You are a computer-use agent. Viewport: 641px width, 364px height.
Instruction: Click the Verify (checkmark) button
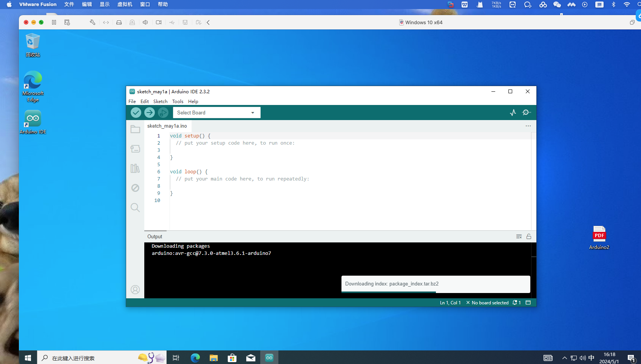[x=136, y=113]
